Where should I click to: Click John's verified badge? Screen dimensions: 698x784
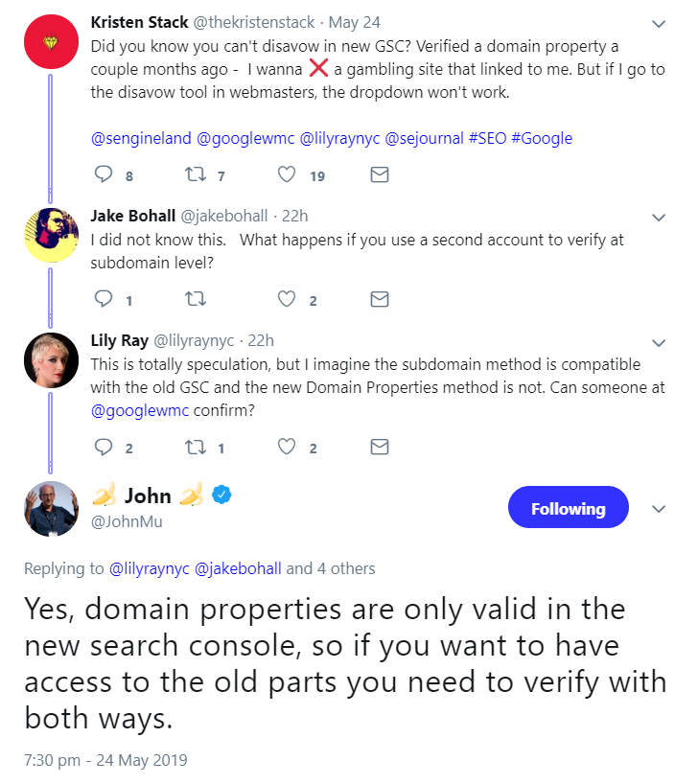click(x=221, y=495)
